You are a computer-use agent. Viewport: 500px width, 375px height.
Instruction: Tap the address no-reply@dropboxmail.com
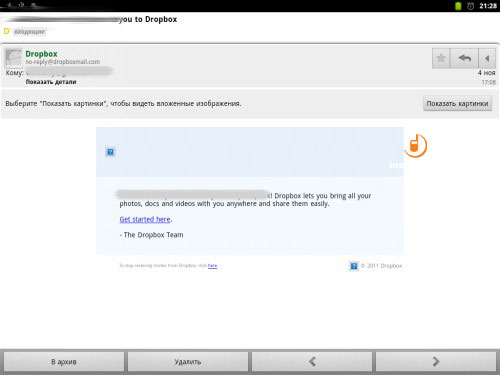coord(63,62)
